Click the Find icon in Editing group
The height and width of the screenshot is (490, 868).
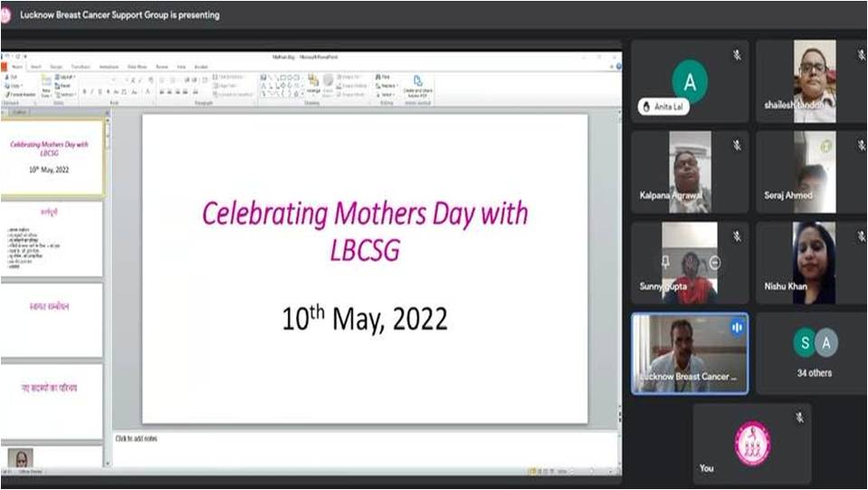[x=377, y=77]
